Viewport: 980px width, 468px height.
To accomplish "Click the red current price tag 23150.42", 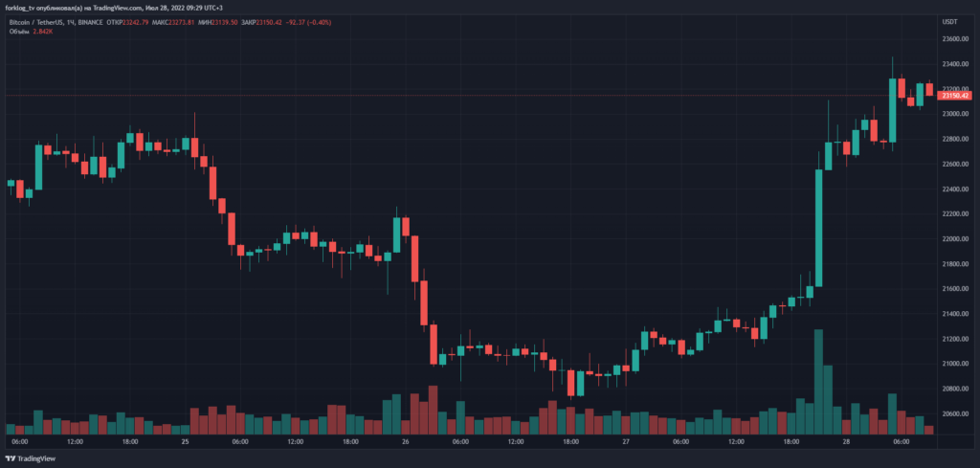I will 956,96.
